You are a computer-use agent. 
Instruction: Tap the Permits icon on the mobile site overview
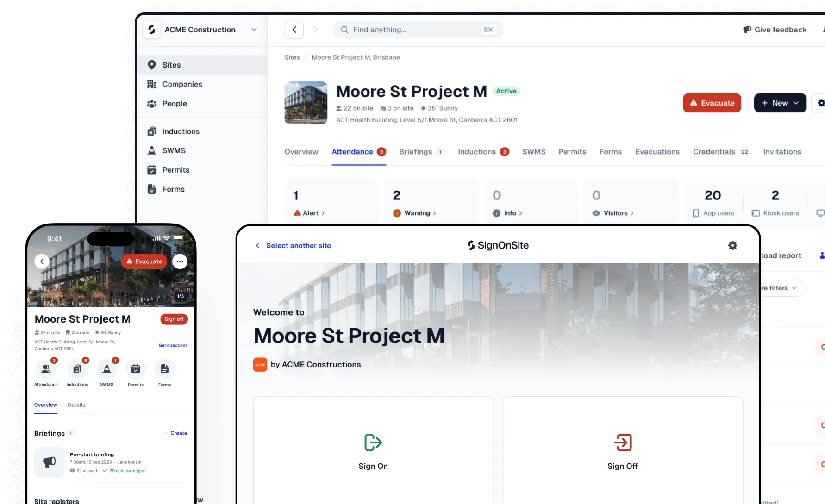pyautogui.click(x=135, y=369)
